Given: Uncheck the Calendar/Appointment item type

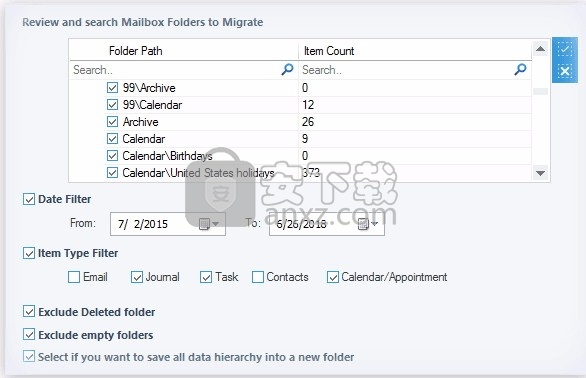Looking at the screenshot, I should point(333,277).
